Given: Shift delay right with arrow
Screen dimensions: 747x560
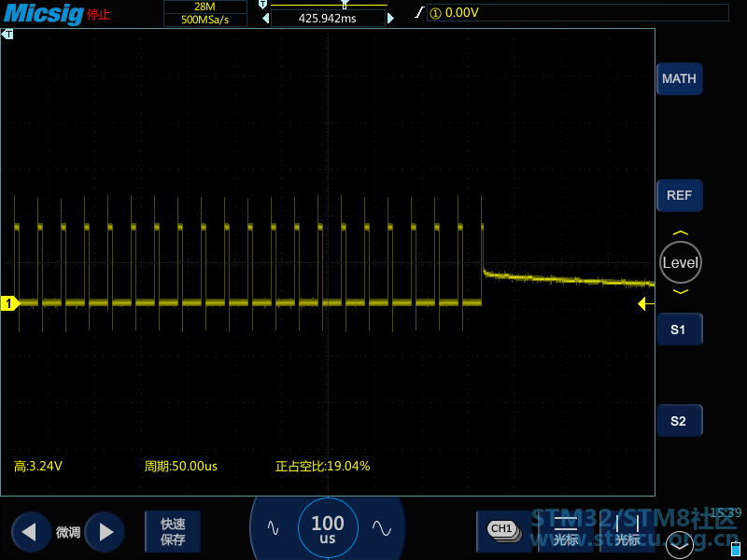Looking at the screenshot, I should click(390, 19).
